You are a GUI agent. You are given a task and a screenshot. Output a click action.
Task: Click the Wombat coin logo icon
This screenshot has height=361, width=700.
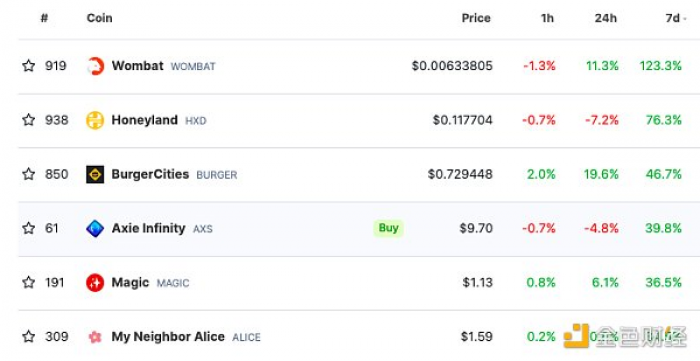[95, 66]
